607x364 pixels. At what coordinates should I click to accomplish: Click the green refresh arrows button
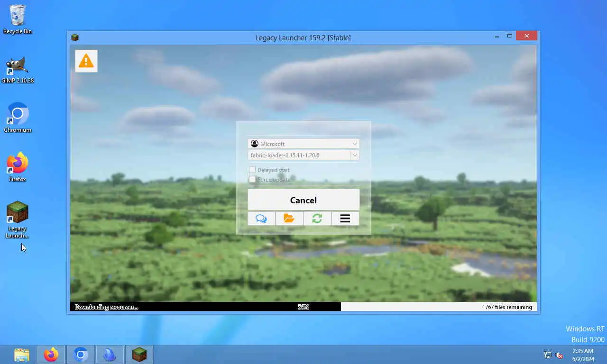tap(317, 218)
